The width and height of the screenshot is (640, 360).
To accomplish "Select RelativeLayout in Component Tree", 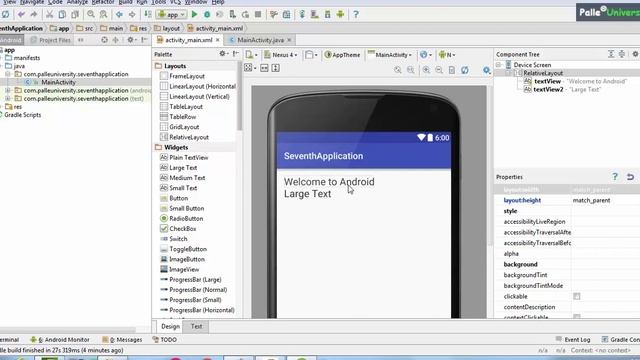I will pos(543,73).
